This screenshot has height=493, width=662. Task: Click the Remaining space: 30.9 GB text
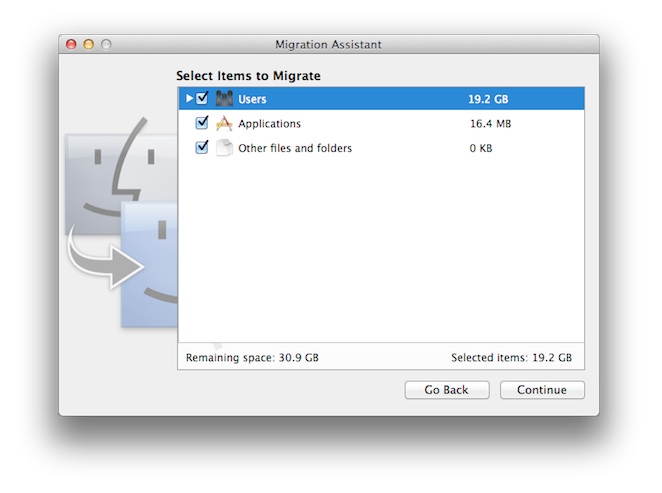pyautogui.click(x=252, y=358)
